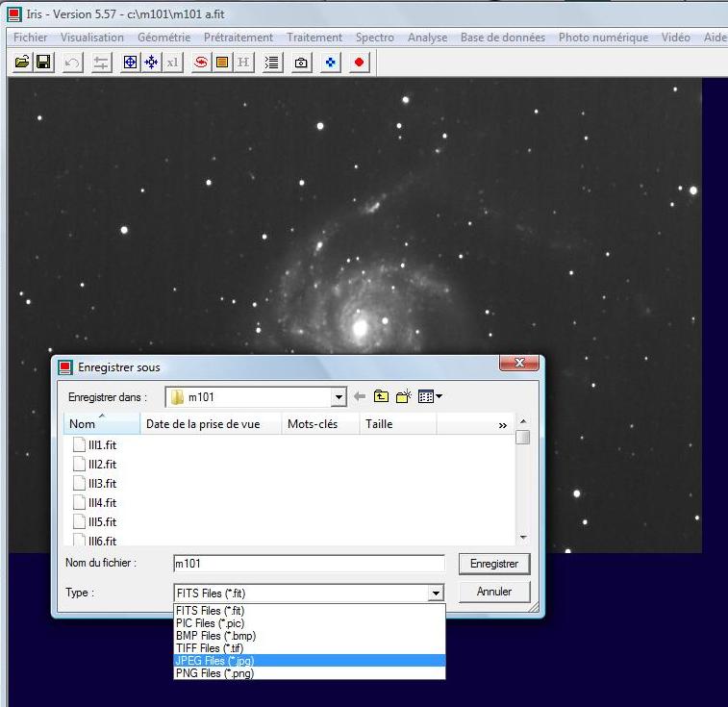Open the Analyse menu

tap(427, 38)
